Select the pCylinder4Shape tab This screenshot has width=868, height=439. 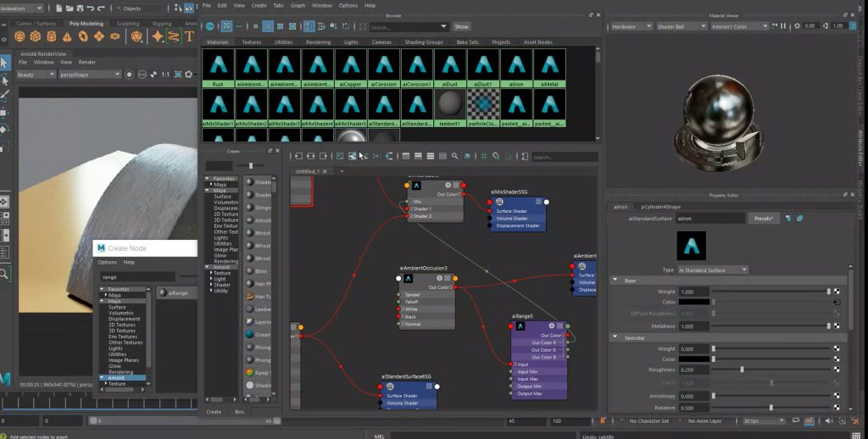click(x=660, y=207)
